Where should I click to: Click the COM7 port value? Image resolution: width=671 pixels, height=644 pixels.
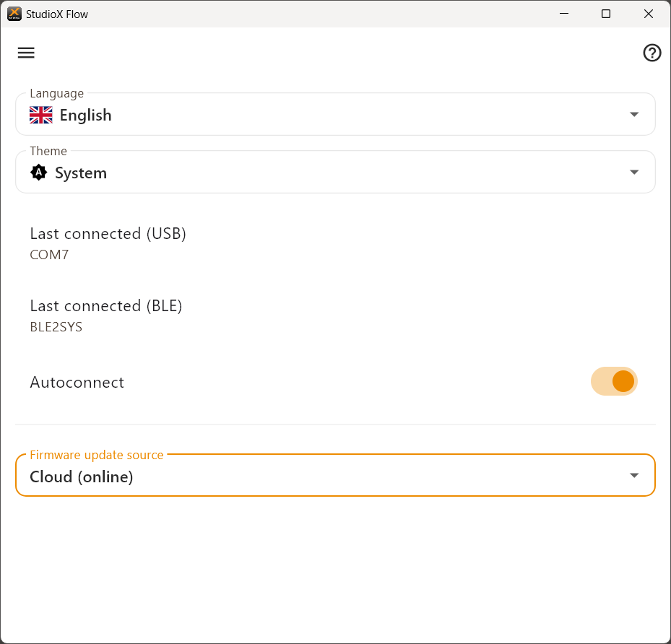(49, 255)
